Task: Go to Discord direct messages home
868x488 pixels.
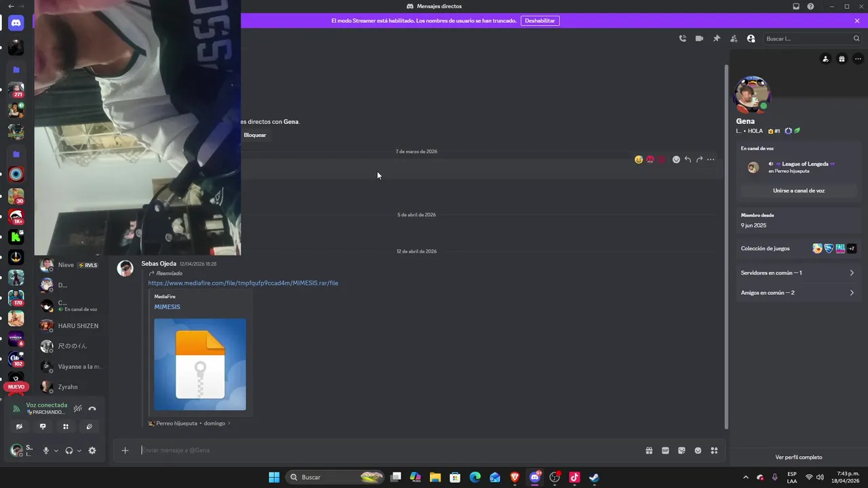Action: [16, 22]
